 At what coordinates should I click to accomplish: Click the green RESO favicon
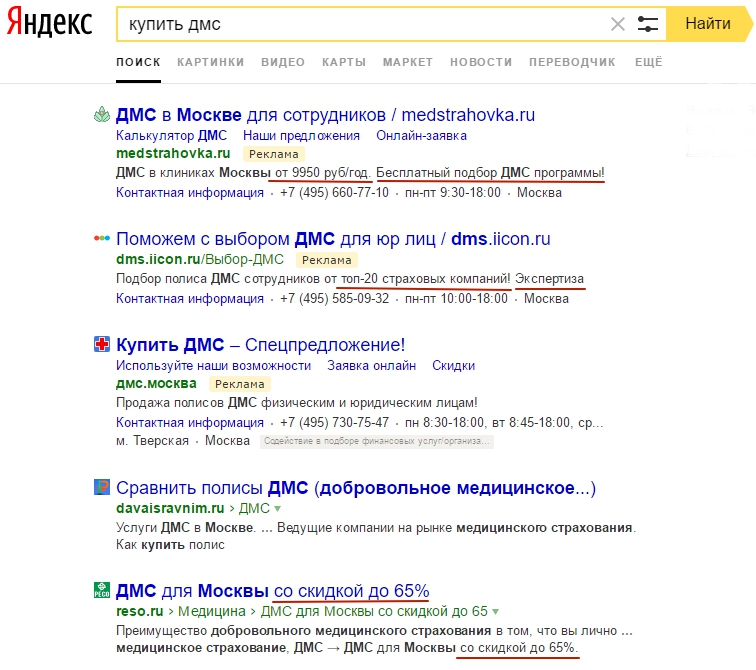tap(102, 590)
